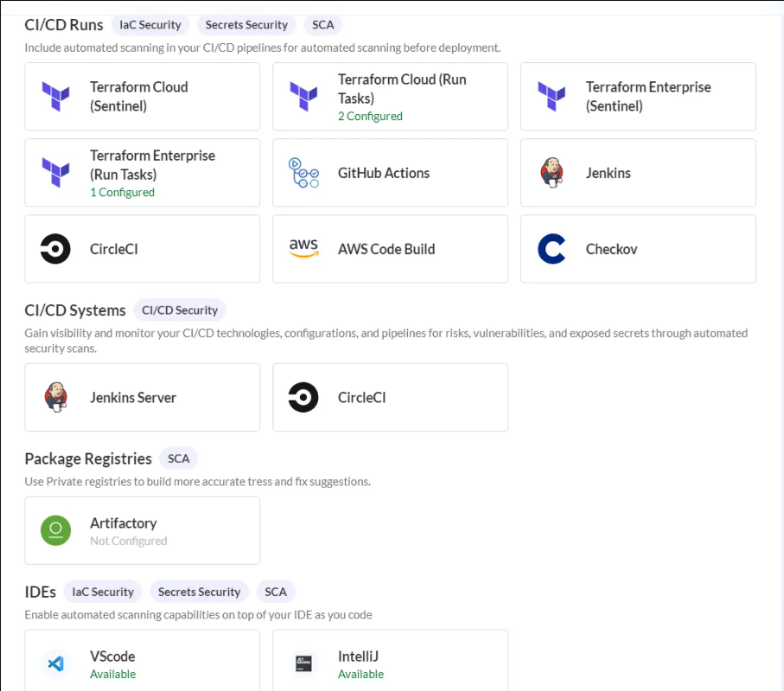The height and width of the screenshot is (691, 784).
Task: Open Terraform Cloud (Run Tasks) integration card
Action: coord(390,96)
